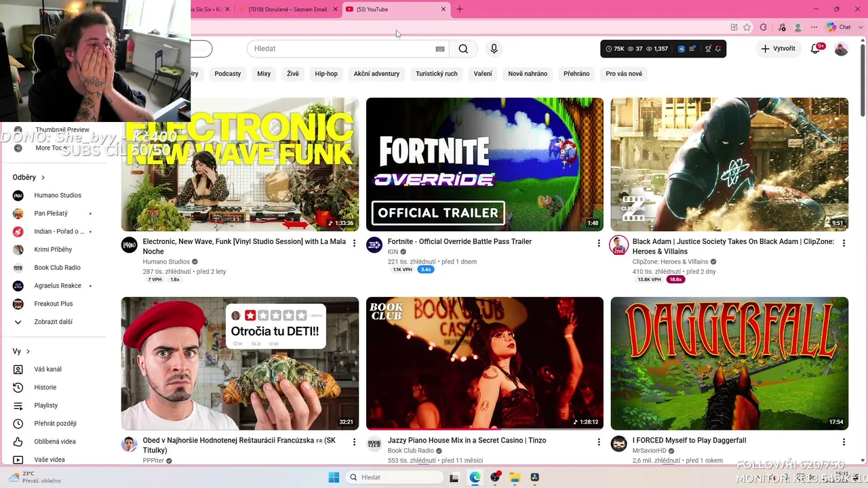
Task: Click the IGN channel avatar
Action: (374, 245)
